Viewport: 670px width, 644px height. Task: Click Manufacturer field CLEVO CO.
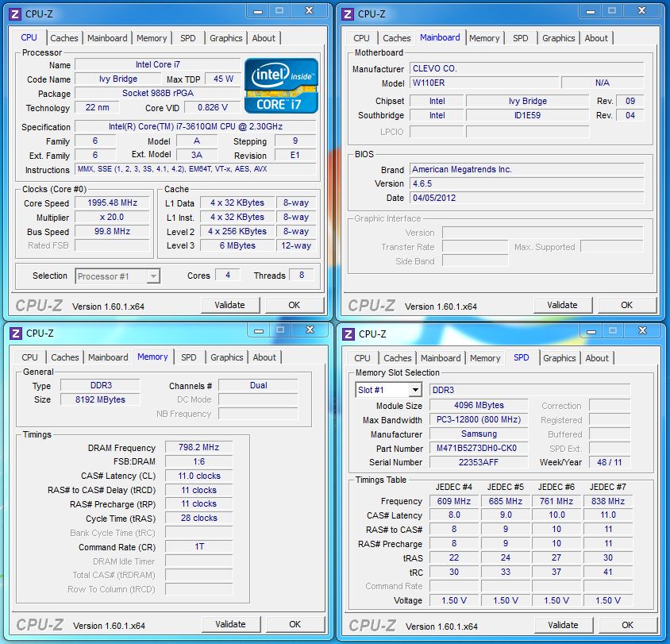(527, 68)
